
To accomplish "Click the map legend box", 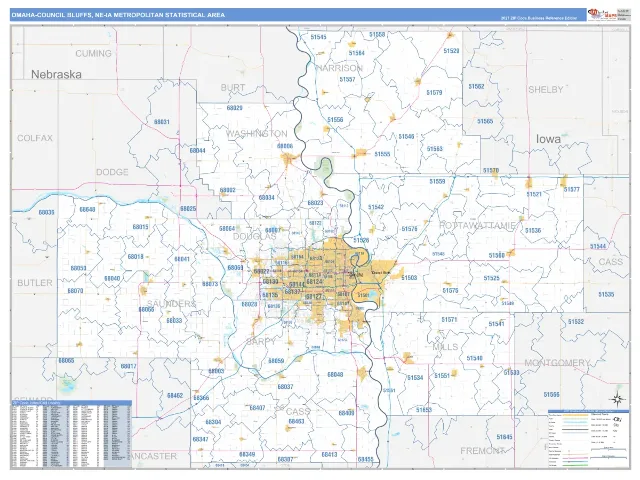I will pos(589,439).
